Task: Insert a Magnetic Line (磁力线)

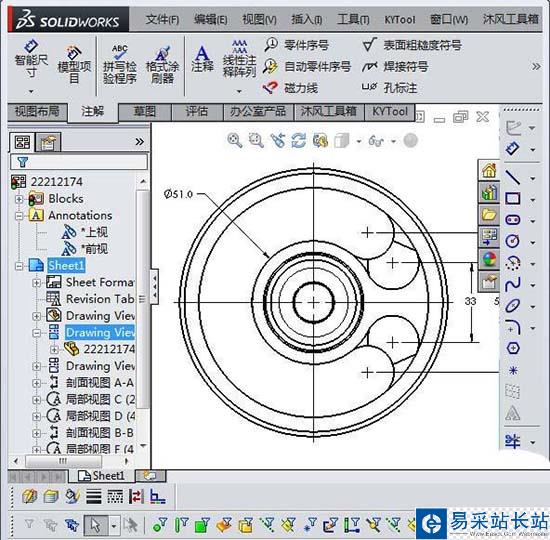Action: (290, 87)
